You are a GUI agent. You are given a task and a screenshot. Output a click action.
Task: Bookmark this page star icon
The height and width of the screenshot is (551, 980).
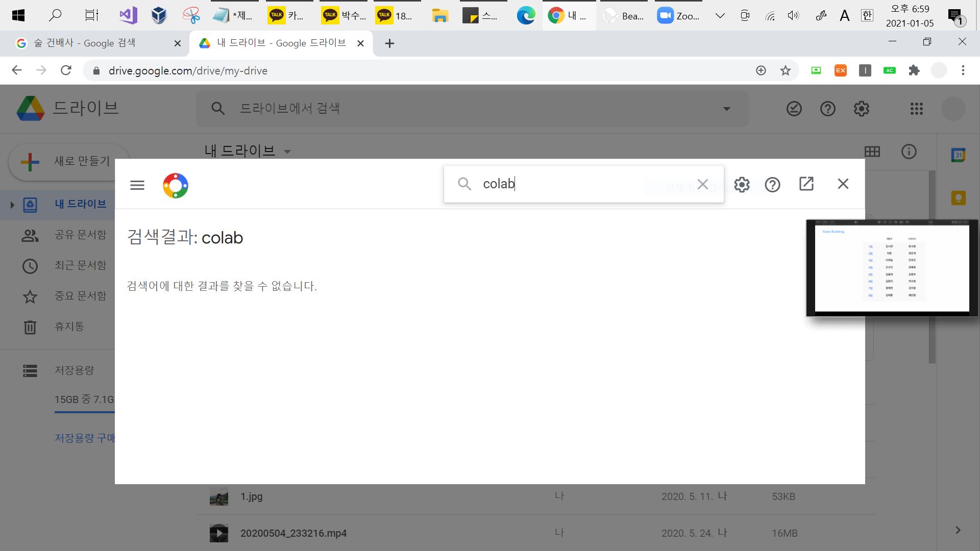click(786, 70)
